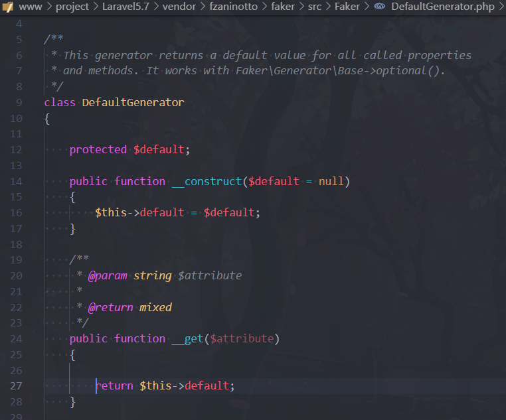This screenshot has height=420, width=506.
Task: Click 'string' type in the docblock
Action: [x=152, y=276]
